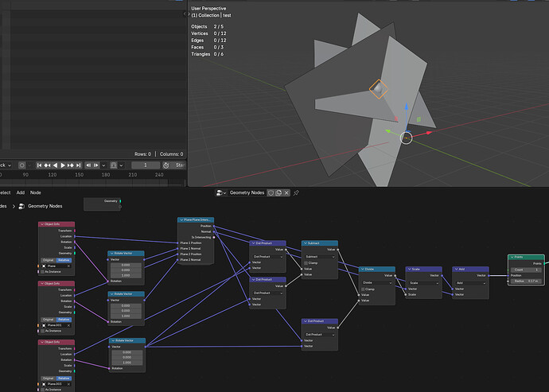Duplicate the node tree with the copy icon
This screenshot has height=392, width=549.
pyautogui.click(x=278, y=193)
